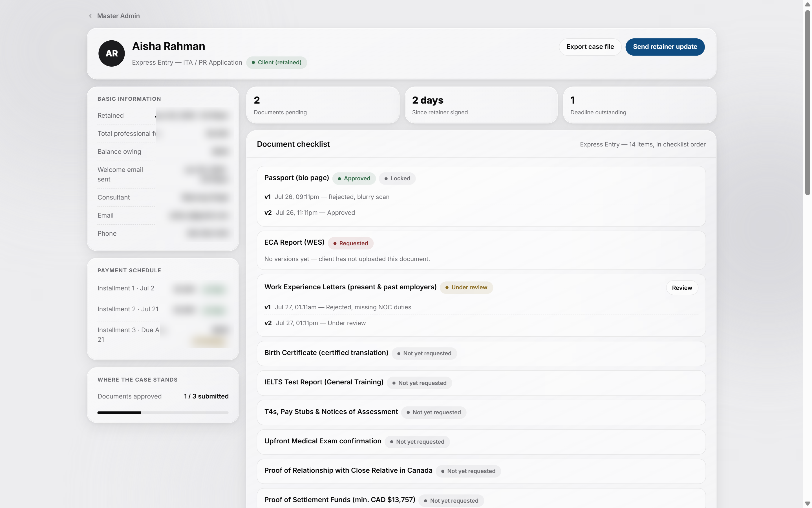The width and height of the screenshot is (812, 508).
Task: Click the Document checklist heading
Action: [293, 144]
